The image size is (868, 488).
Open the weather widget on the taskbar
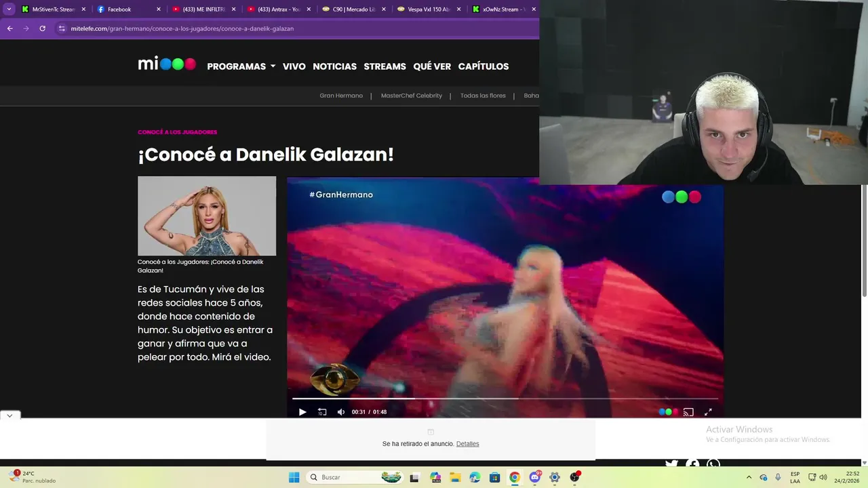(x=32, y=477)
